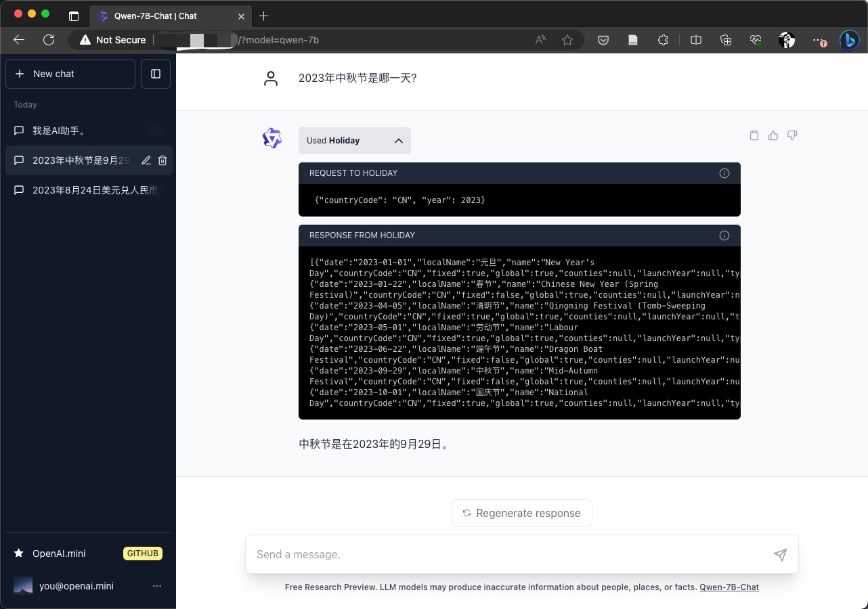868x609 pixels.
Task: Toggle Read aloud in address bar
Action: point(540,40)
